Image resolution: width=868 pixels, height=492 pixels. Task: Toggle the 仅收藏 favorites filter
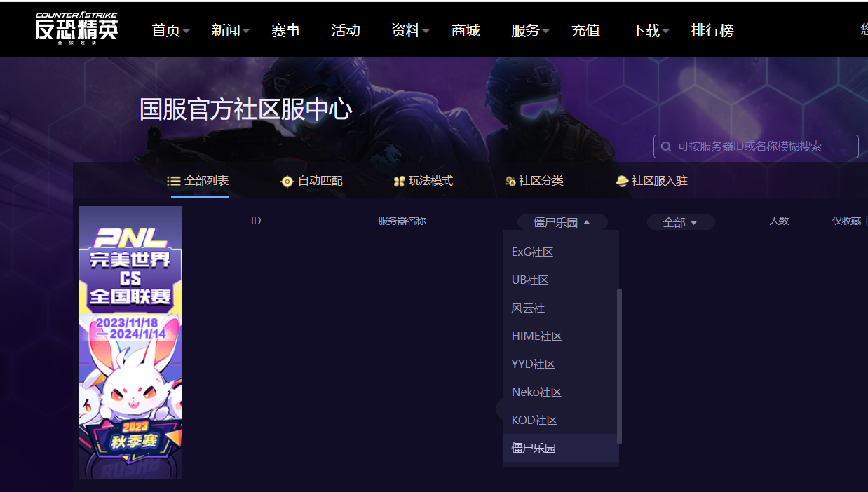(849, 221)
